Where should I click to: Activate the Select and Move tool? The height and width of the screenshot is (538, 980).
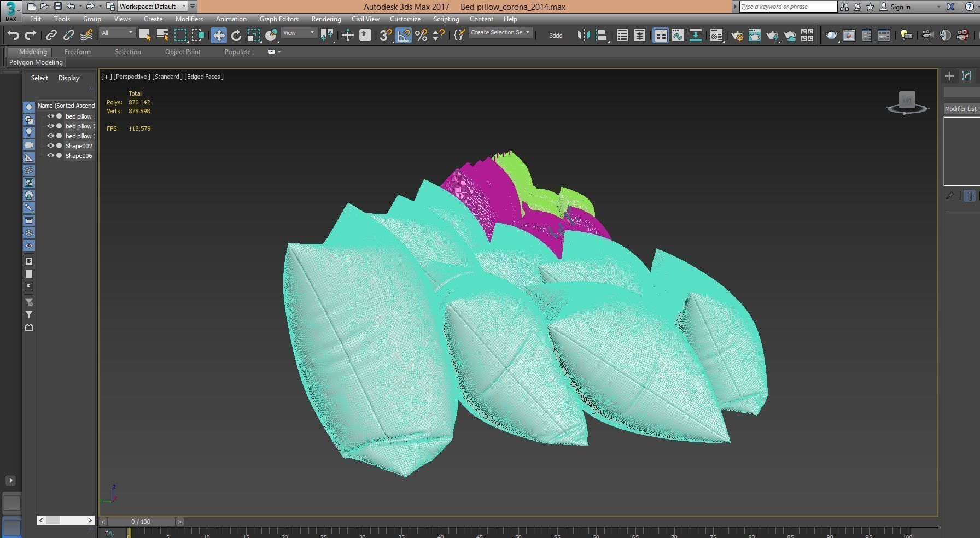tap(219, 36)
